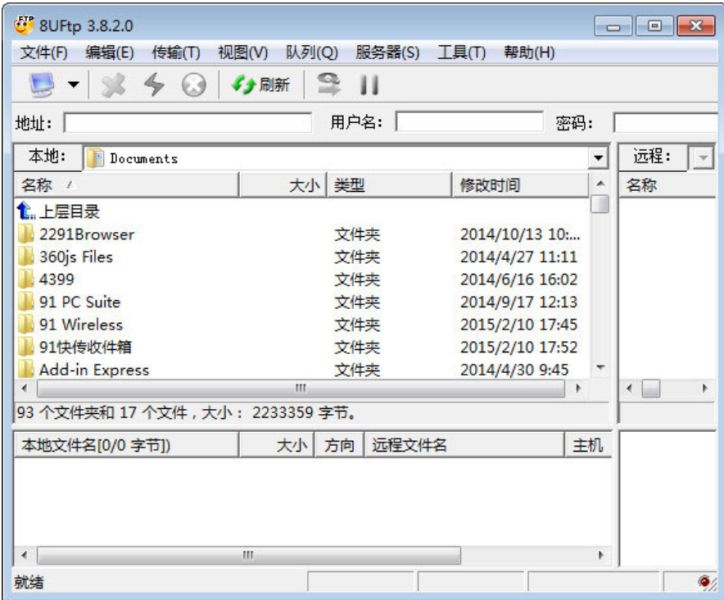Select the 4399 folder

[57, 279]
